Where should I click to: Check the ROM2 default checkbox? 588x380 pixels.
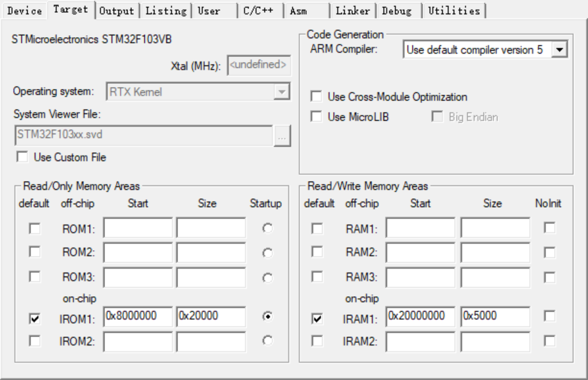[35, 251]
